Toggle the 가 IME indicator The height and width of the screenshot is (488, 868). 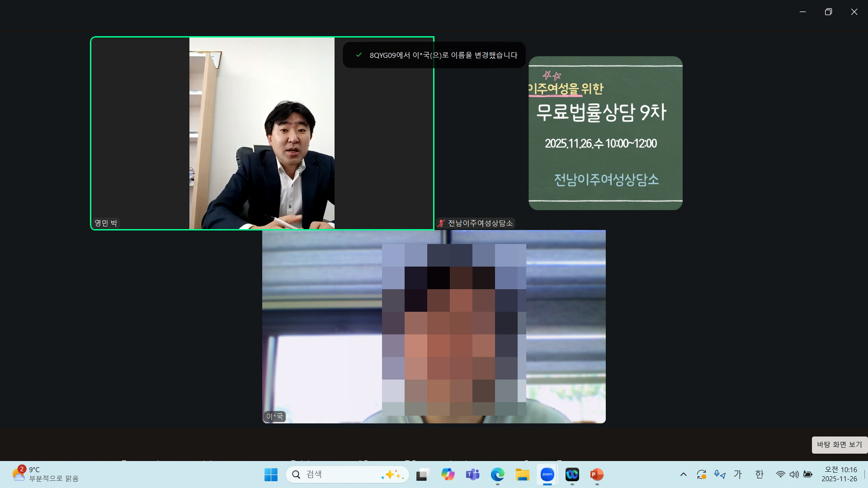[x=738, y=474]
